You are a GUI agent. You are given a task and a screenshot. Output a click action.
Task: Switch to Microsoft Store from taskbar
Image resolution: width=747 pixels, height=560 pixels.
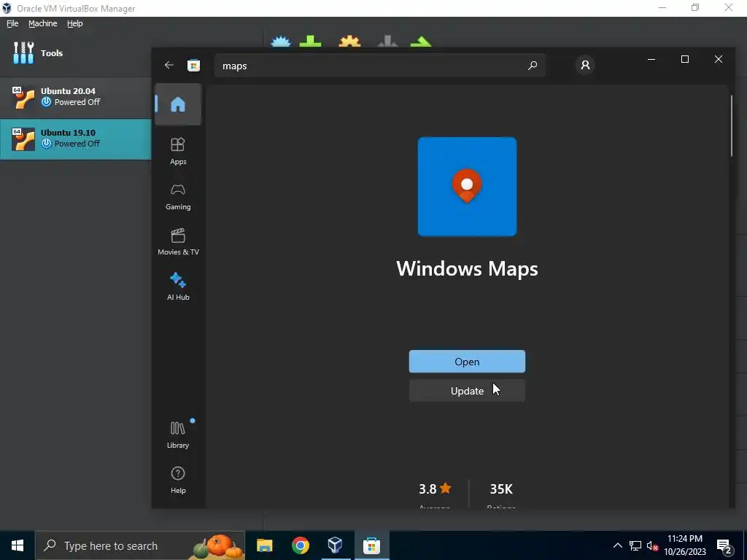[371, 545]
